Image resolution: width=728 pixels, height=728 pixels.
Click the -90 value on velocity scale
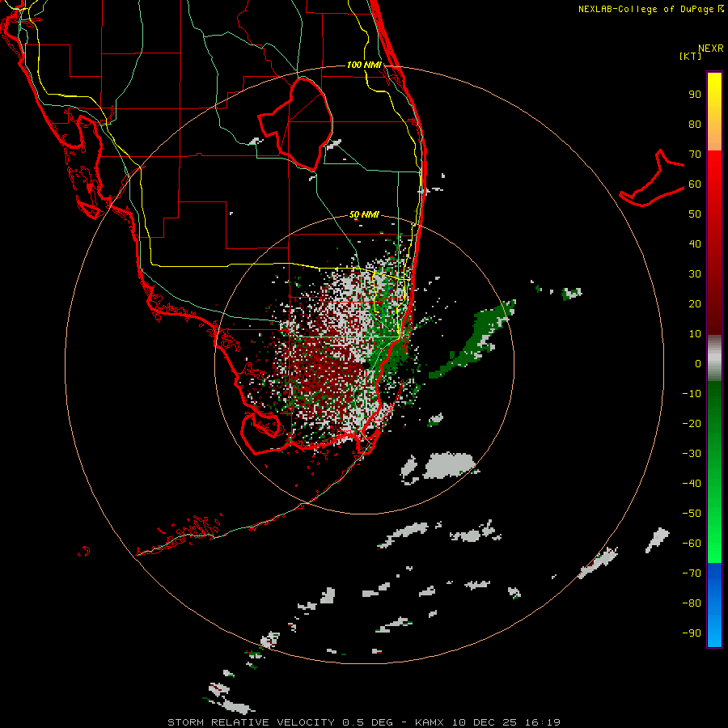692,633
